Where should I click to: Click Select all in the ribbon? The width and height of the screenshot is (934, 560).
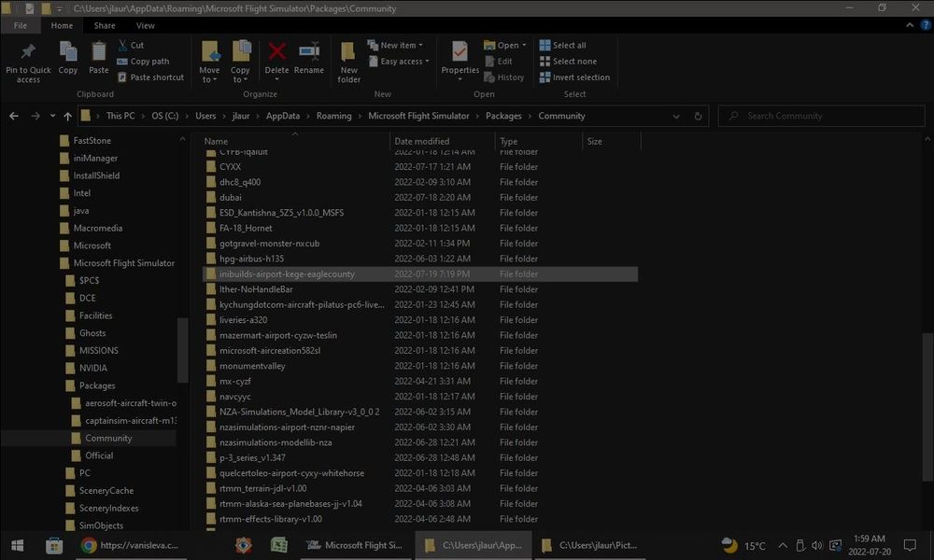[568, 45]
